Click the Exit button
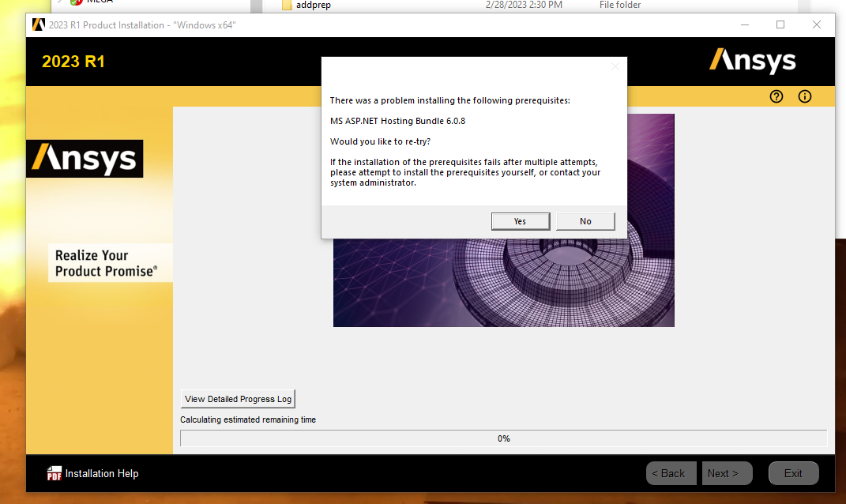 pos(793,473)
